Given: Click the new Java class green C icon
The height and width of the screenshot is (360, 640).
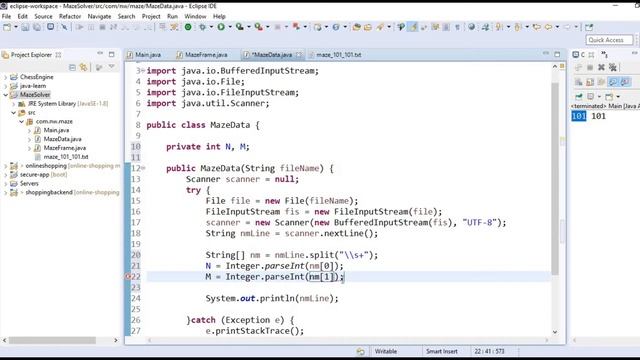Looking at the screenshot, I should (336, 27).
